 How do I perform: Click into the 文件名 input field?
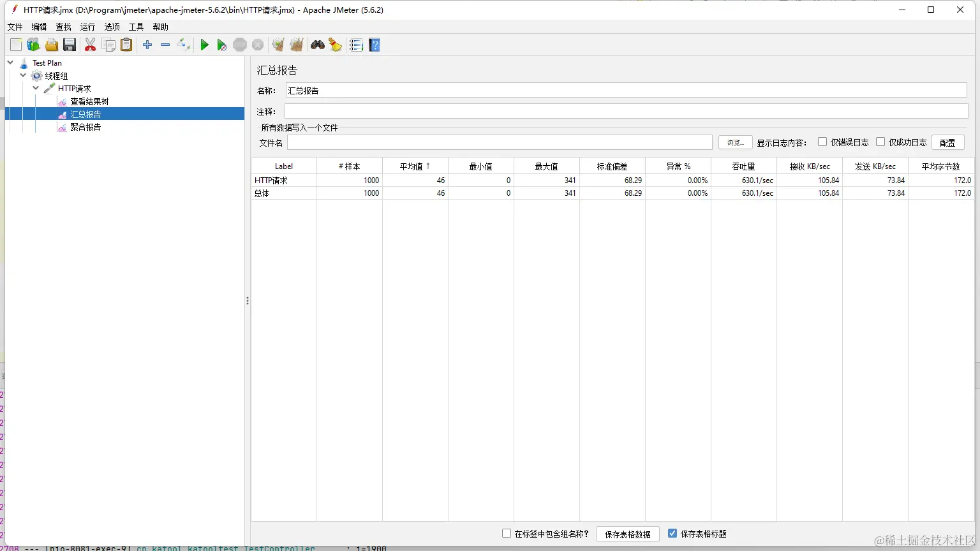(500, 142)
